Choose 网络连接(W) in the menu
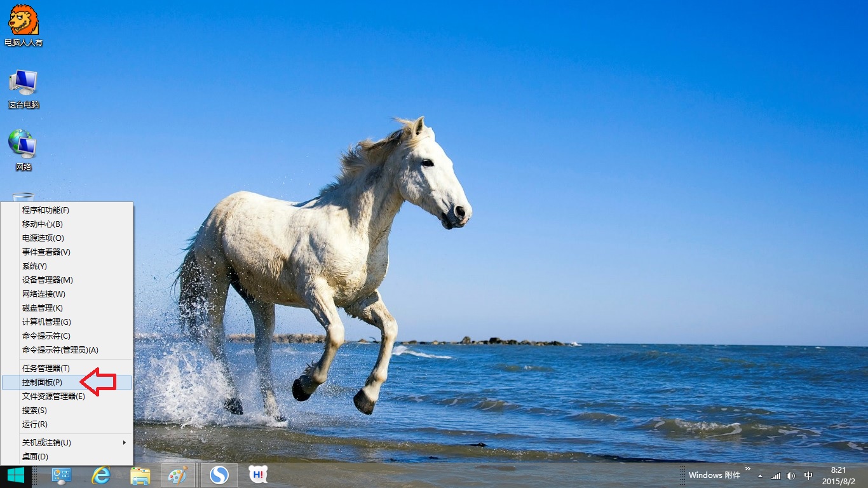This screenshot has width=868, height=488. click(67, 294)
